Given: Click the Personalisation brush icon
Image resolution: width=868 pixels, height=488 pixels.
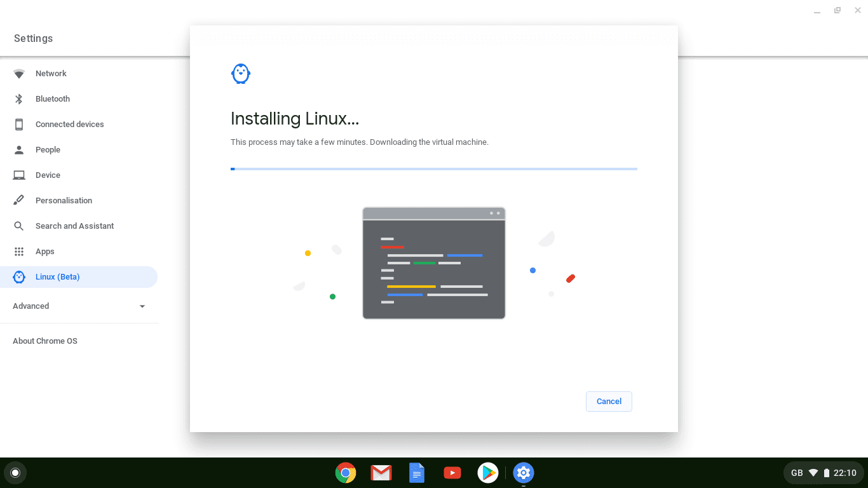Looking at the screenshot, I should (x=19, y=201).
